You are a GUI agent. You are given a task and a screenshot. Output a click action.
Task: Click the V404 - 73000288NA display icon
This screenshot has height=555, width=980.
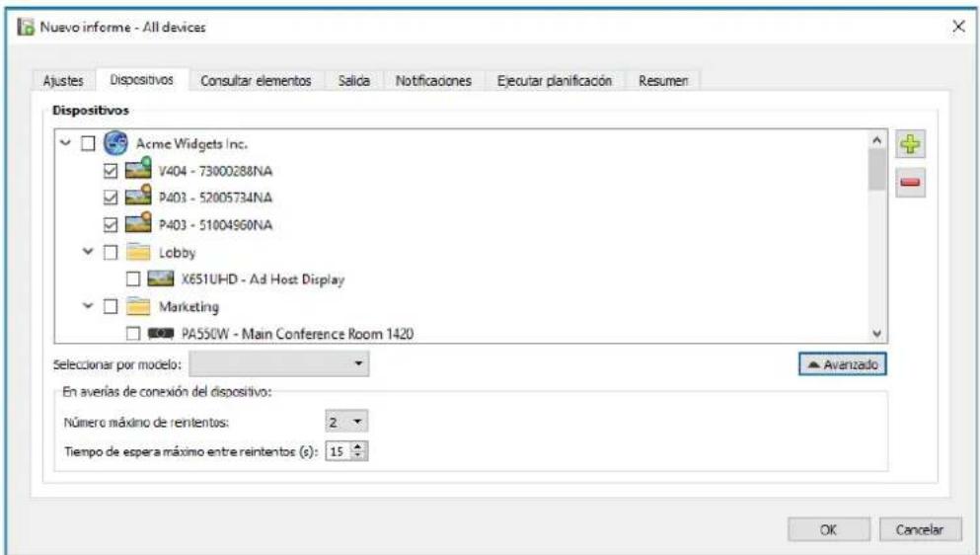click(138, 170)
